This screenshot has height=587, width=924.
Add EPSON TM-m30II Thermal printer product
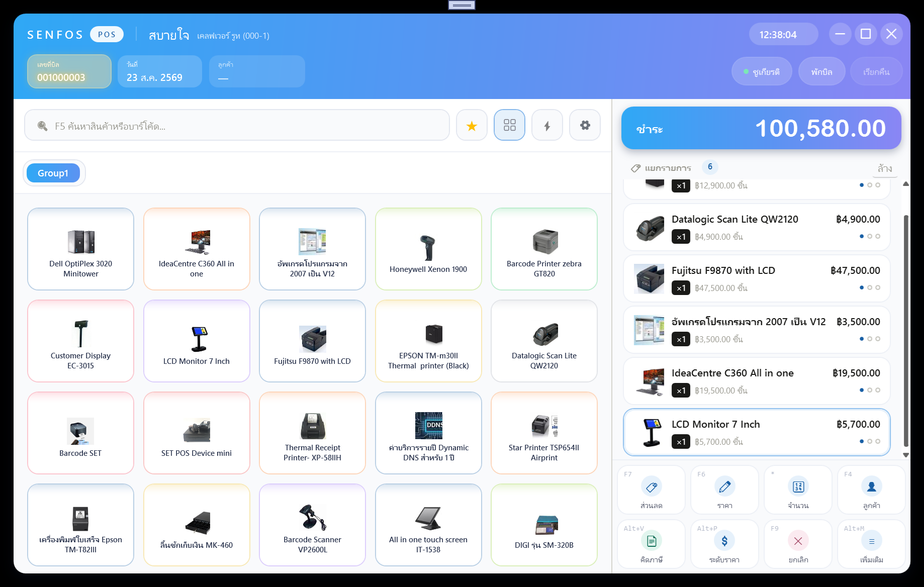(x=428, y=341)
